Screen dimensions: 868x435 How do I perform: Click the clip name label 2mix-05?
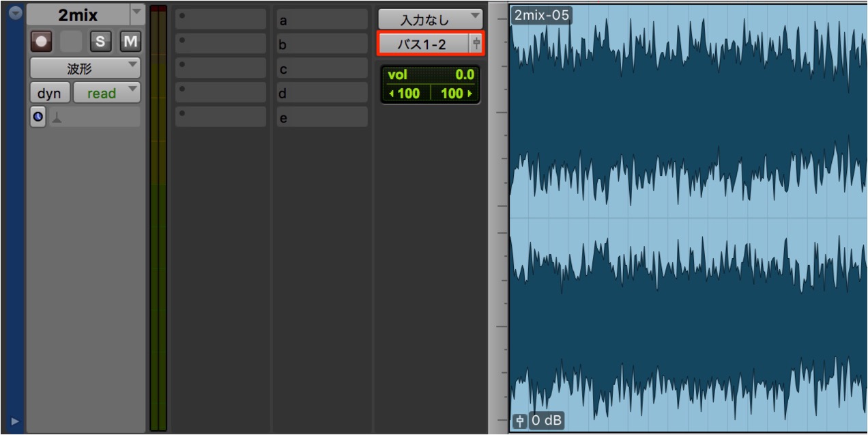542,15
